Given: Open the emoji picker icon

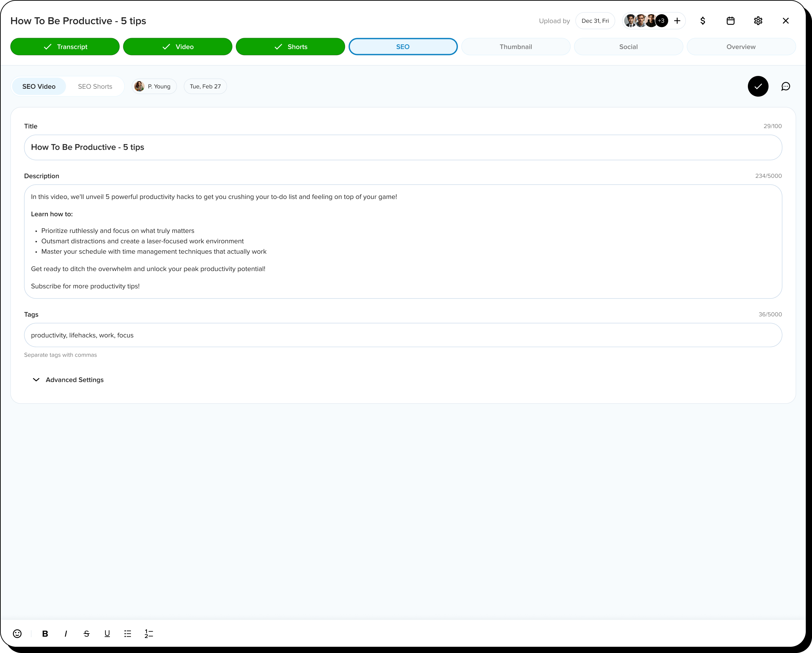Looking at the screenshot, I should (x=17, y=633).
